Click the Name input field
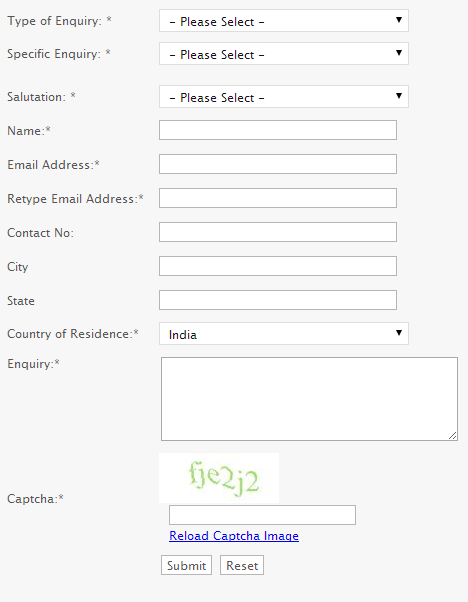 click(x=278, y=130)
